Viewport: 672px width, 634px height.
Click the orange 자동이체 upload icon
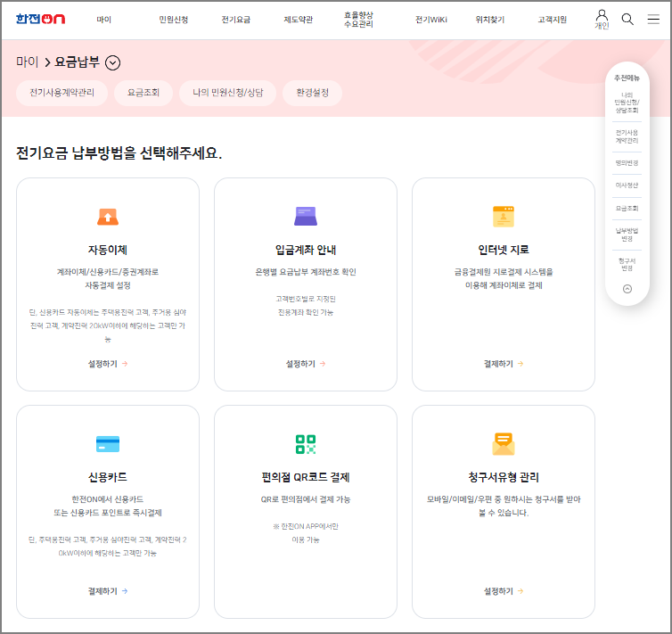(x=108, y=217)
